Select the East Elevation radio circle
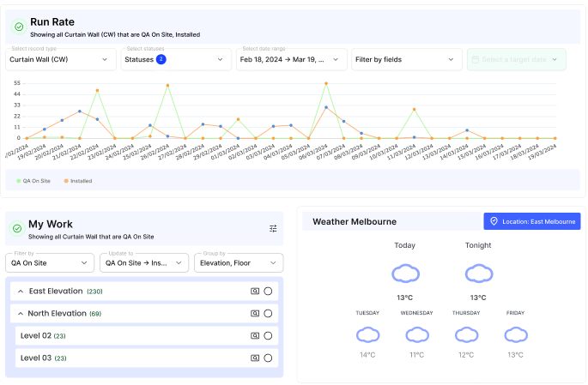Image resolution: width=588 pixels, height=385 pixels. tap(268, 291)
